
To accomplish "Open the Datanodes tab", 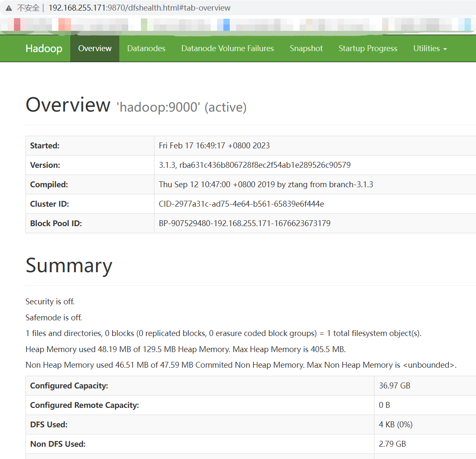I will point(146,49).
